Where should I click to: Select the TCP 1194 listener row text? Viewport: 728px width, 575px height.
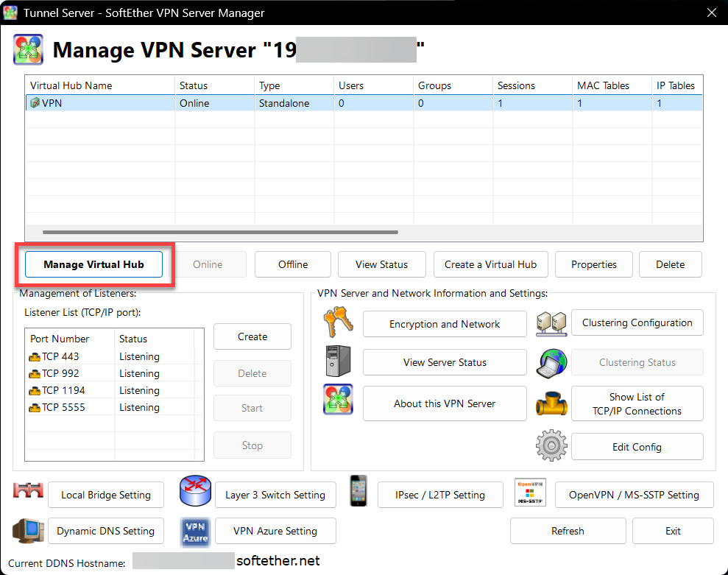tap(63, 391)
